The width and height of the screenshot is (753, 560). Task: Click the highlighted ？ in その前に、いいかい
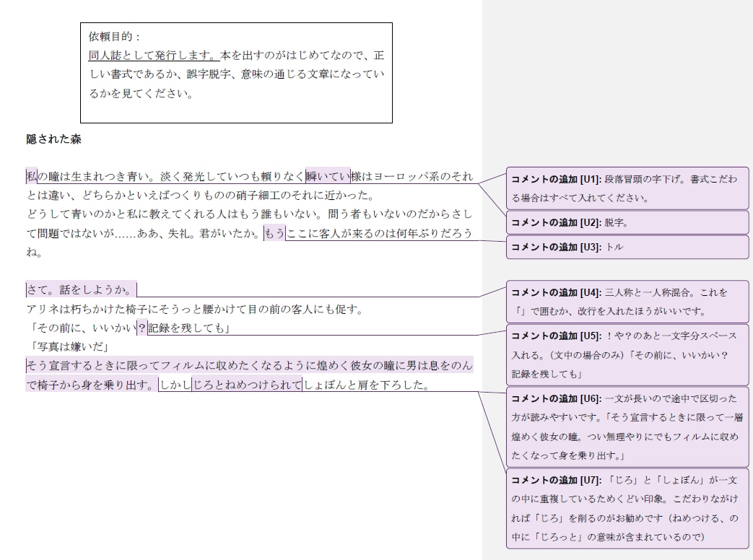coord(142,328)
